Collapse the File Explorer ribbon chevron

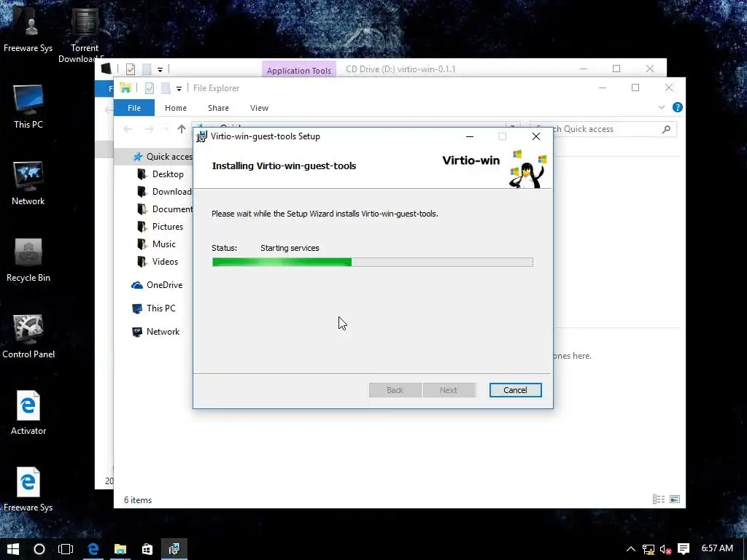661,108
